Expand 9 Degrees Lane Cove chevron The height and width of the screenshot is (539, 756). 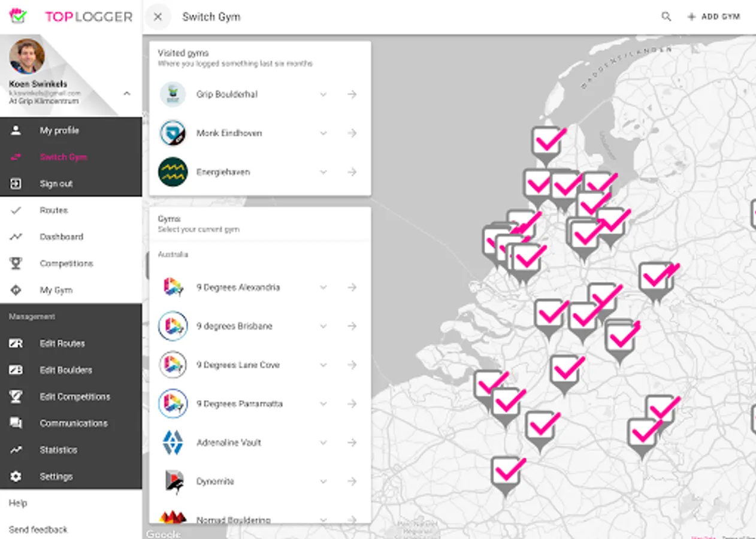click(323, 365)
